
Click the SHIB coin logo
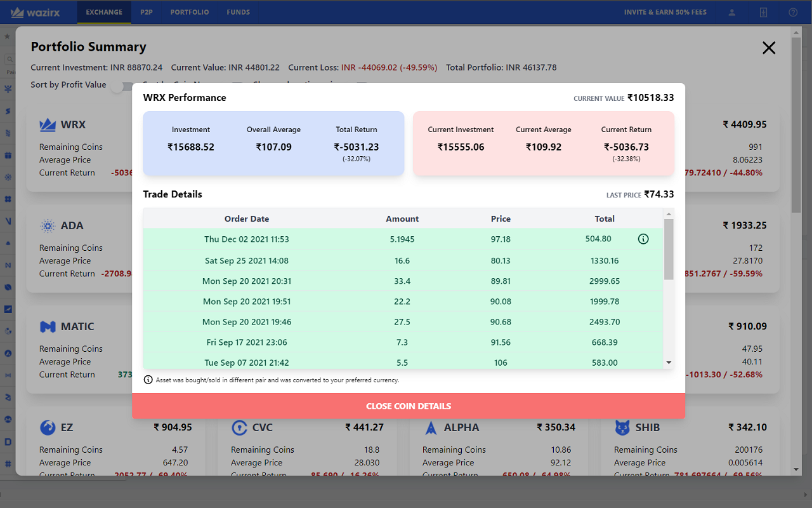(x=622, y=427)
